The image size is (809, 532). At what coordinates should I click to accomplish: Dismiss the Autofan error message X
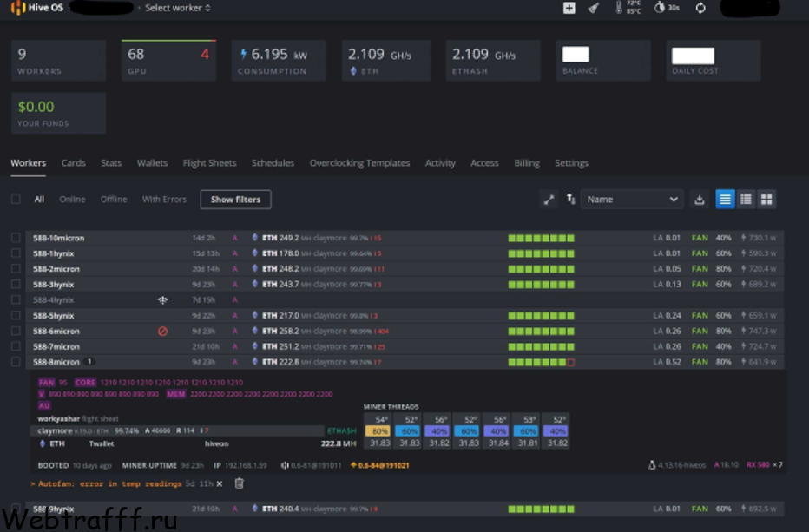coord(220,483)
